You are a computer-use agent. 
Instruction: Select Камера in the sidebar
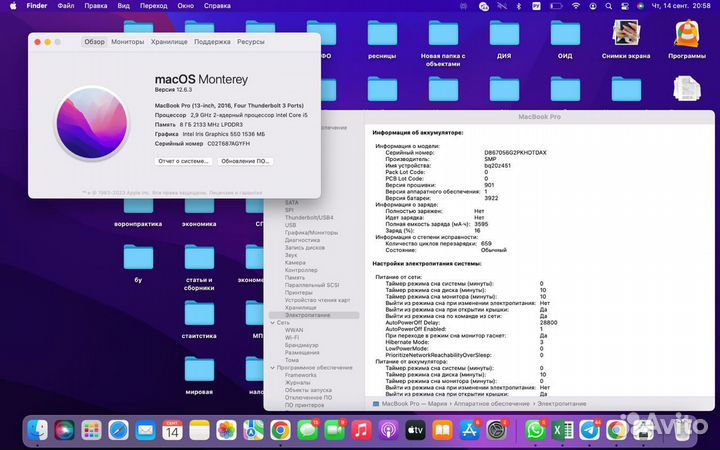(x=295, y=263)
